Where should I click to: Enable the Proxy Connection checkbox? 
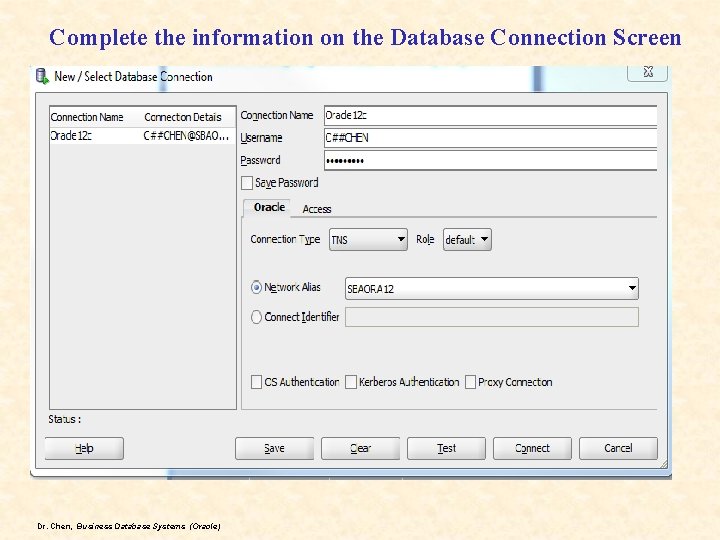pos(470,382)
